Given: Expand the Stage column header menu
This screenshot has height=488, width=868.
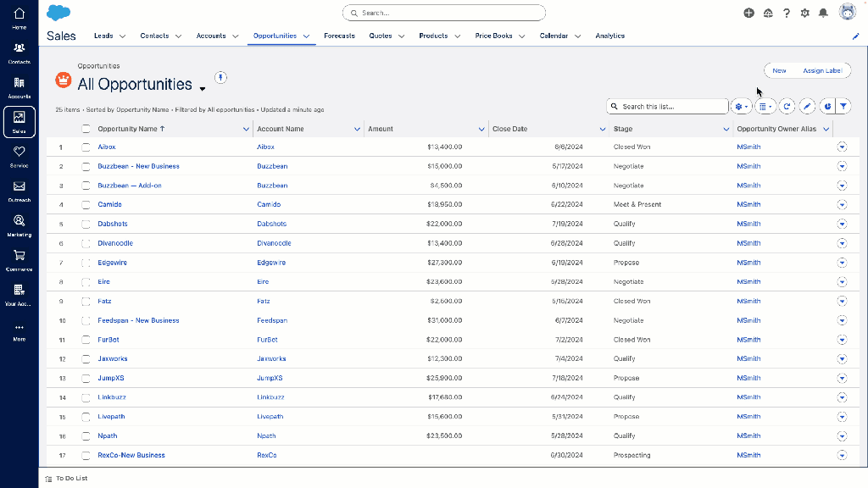Looking at the screenshot, I should click(726, 128).
